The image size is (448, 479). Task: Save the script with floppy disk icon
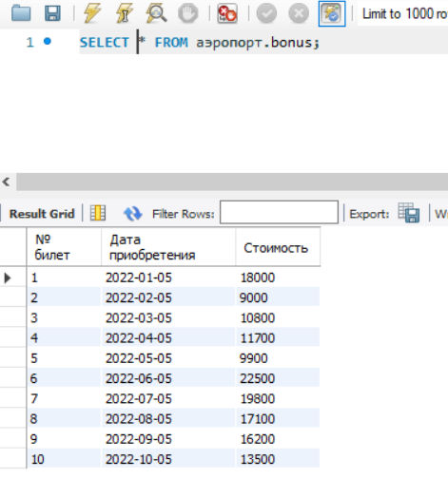(x=52, y=13)
